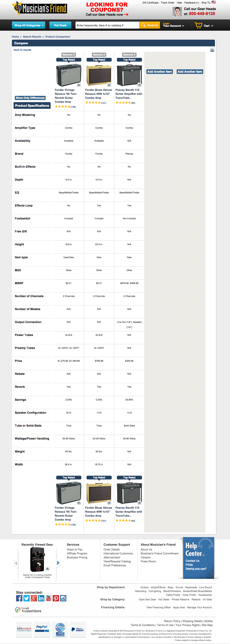Click the first Add Another Item button
This screenshot has height=644, width=230.
pos(159,72)
